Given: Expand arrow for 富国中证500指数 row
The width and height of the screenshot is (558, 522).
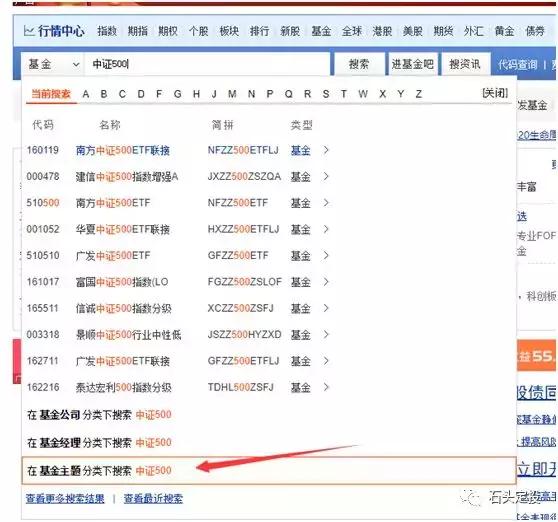Looking at the screenshot, I should (326, 282).
